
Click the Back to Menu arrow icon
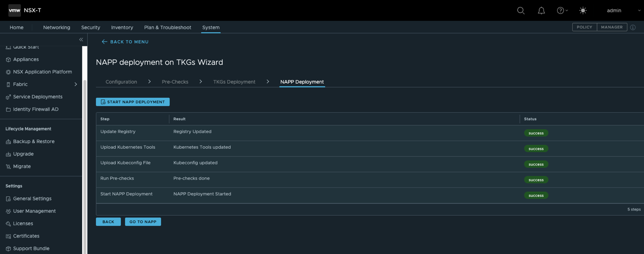tap(104, 42)
